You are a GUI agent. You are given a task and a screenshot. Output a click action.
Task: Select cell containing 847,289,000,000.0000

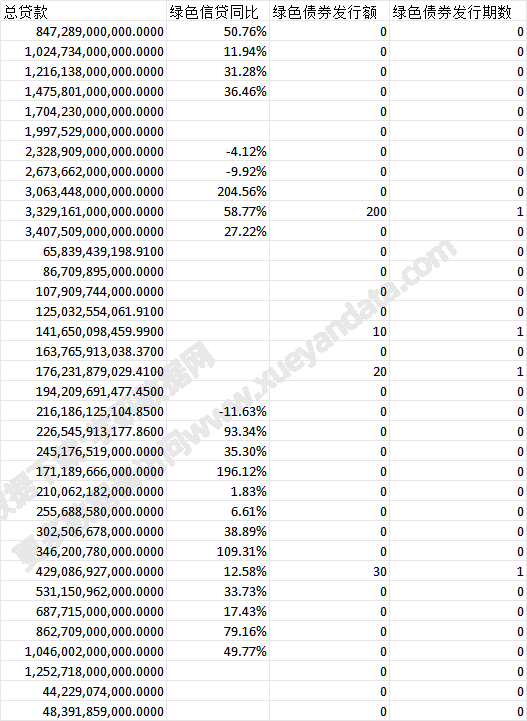[83, 32]
